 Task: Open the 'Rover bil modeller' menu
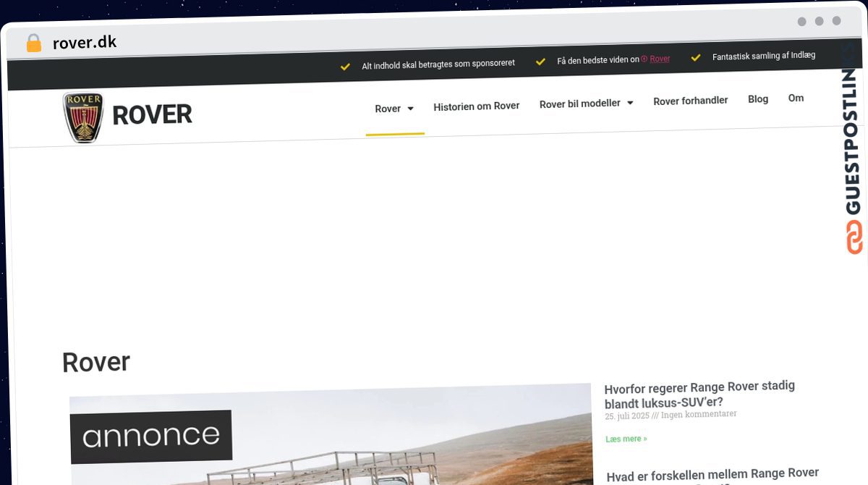(580, 104)
